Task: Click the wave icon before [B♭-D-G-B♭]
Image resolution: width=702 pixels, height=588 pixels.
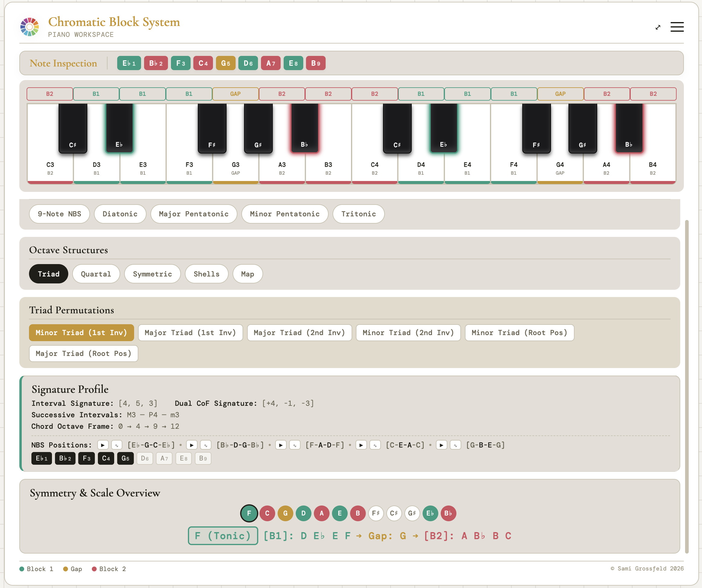Action: click(206, 445)
